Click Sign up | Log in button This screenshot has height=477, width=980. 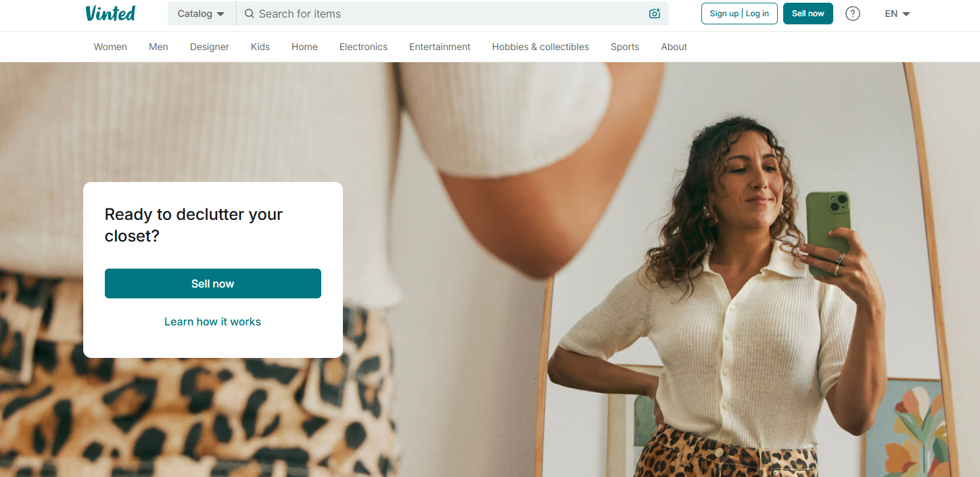(739, 14)
